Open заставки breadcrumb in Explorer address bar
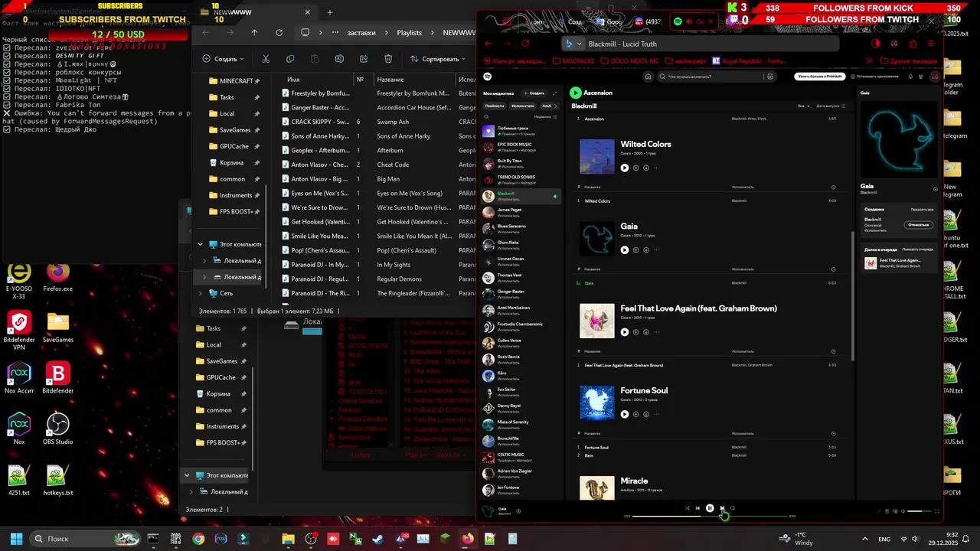This screenshot has width=980, height=551. click(x=361, y=33)
